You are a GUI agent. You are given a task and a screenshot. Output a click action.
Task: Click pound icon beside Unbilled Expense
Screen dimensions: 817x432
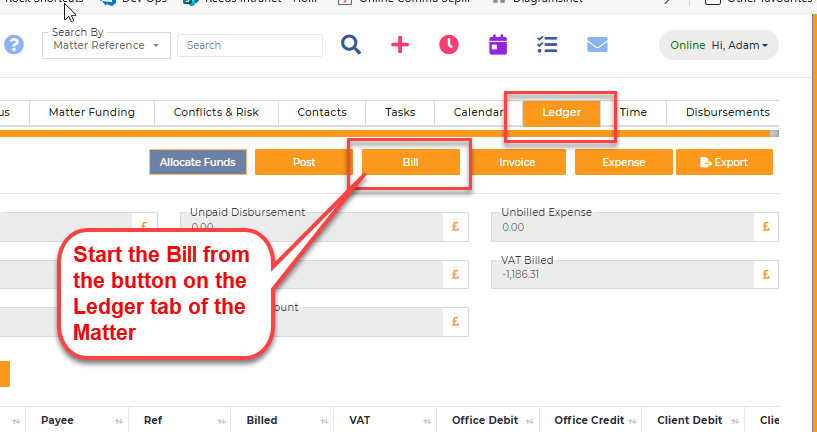click(765, 227)
